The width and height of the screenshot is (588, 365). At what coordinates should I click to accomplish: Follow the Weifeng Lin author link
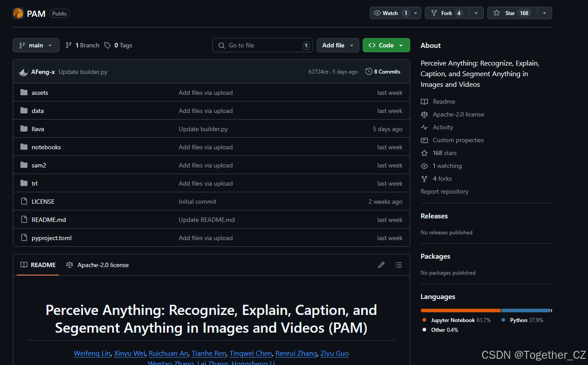tap(92, 353)
